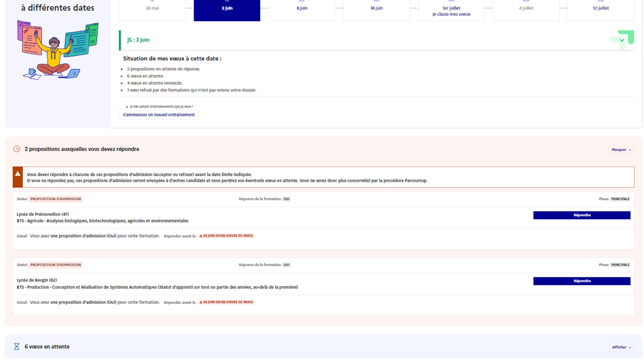Click warning icon on 03 JUIN deadline badge
Image resolution: width=644 pixels, height=362 pixels.
point(201,236)
